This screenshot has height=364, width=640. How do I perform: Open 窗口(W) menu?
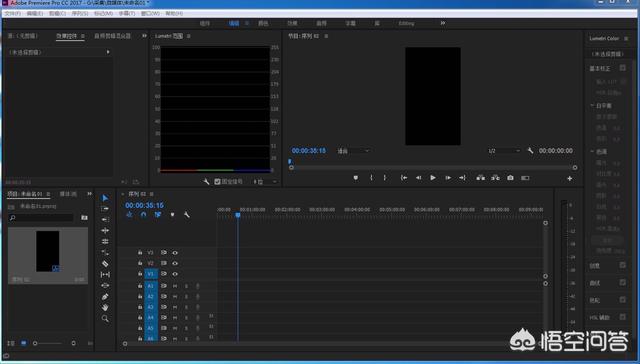coord(150,13)
